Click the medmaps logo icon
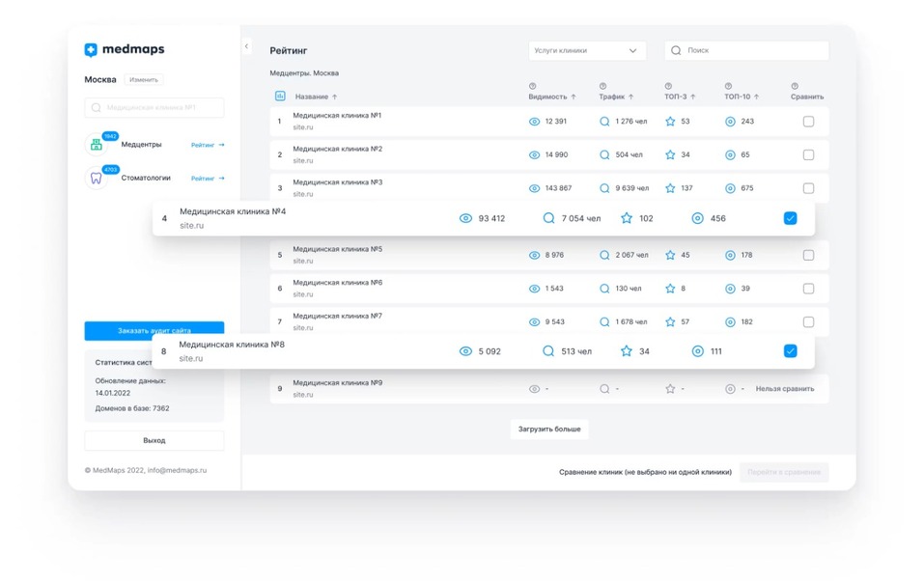Screen dimensions: 924x583 point(91,50)
